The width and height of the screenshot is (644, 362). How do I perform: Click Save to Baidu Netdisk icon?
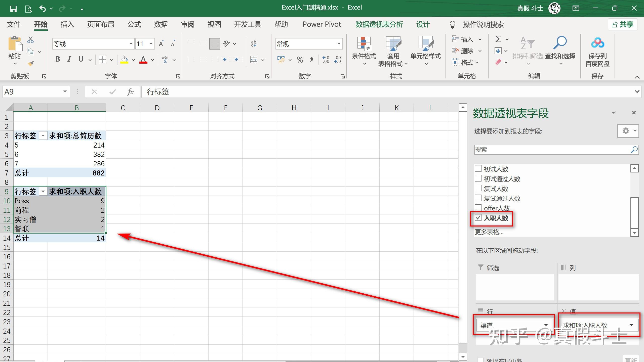(597, 43)
